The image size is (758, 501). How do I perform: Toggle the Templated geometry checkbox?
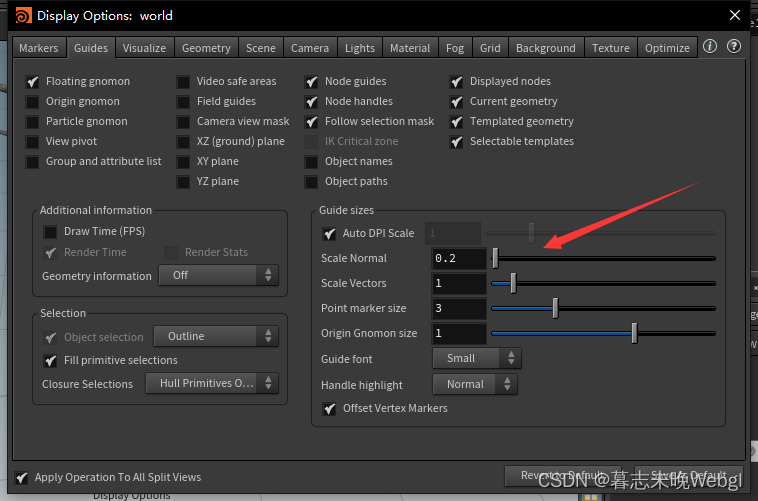click(x=456, y=122)
